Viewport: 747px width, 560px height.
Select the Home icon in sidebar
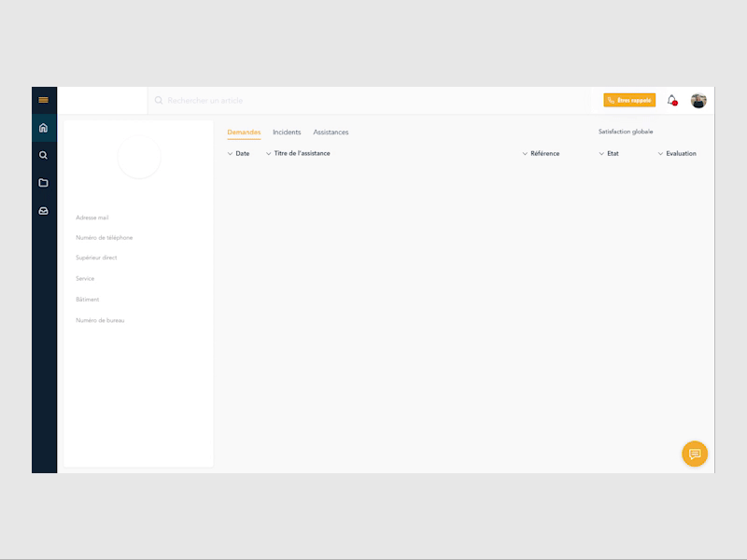(43, 127)
